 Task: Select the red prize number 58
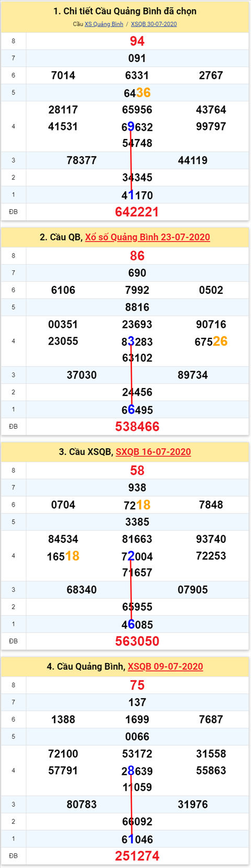pos(137,471)
